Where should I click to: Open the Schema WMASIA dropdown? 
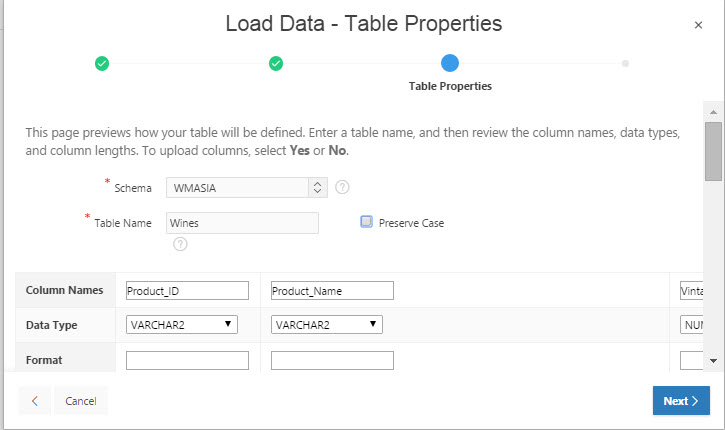(247, 187)
